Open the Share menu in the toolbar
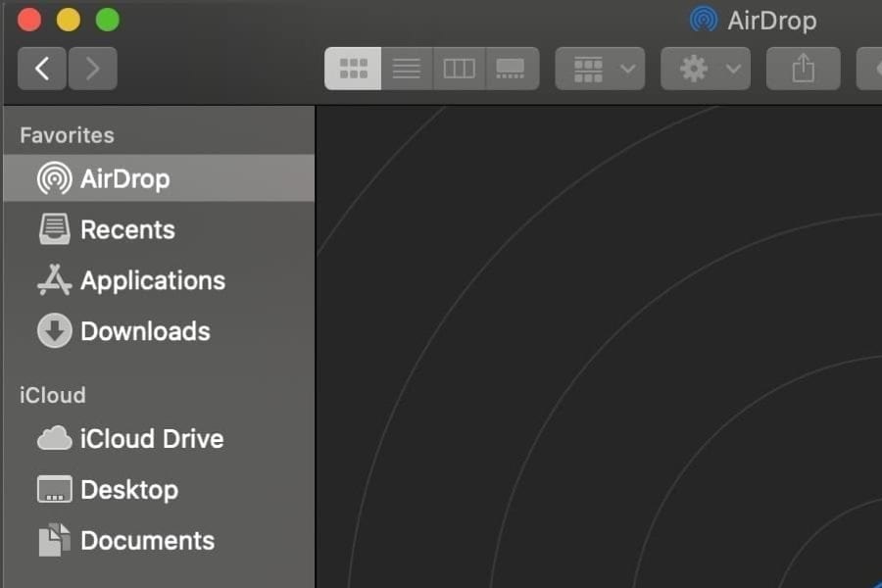882x588 pixels. [803, 68]
